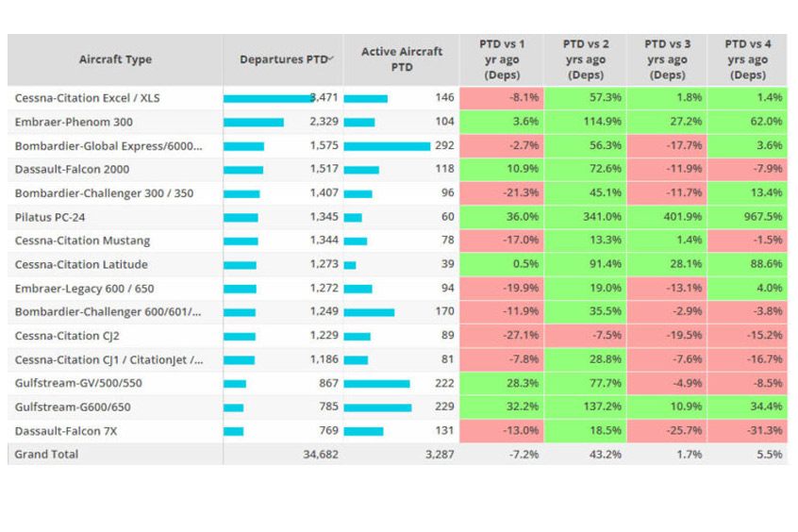Click the 19.0% cell for Legacy 600
The image size is (798, 532).
point(585,289)
